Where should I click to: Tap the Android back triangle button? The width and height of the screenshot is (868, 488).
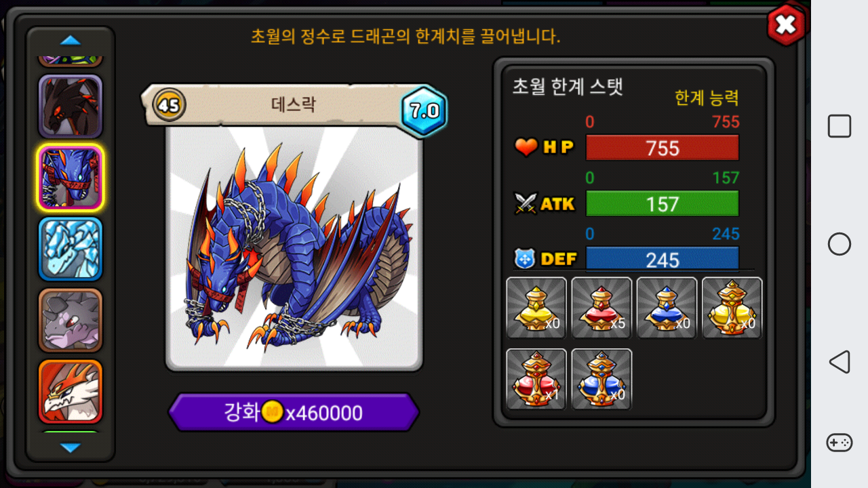pyautogui.click(x=839, y=362)
